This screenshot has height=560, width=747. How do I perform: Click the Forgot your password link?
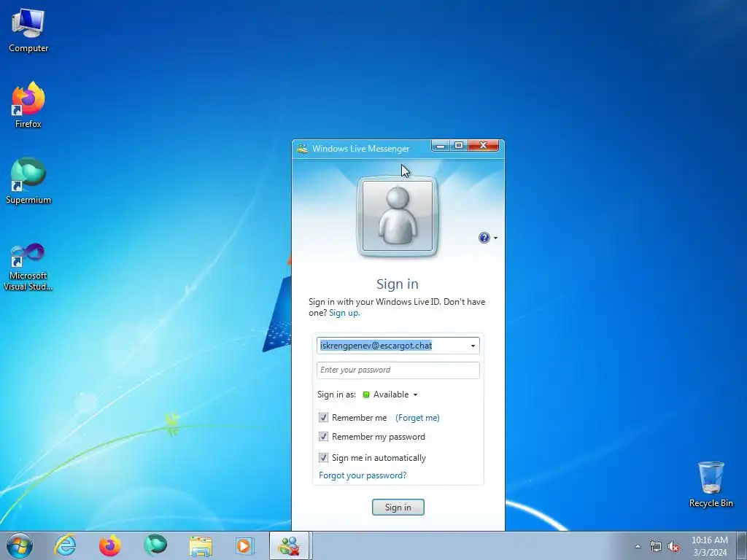pos(363,475)
